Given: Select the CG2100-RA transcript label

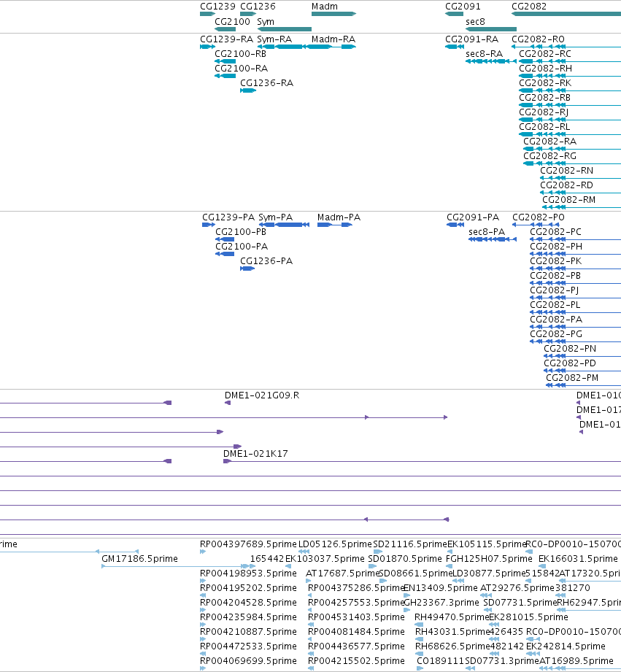Looking at the screenshot, I should (x=242, y=68).
